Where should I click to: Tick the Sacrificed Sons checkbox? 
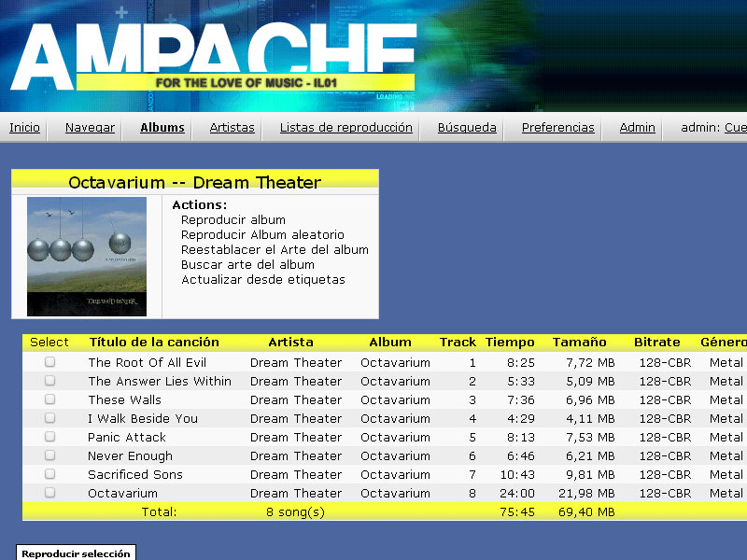pos(50,474)
